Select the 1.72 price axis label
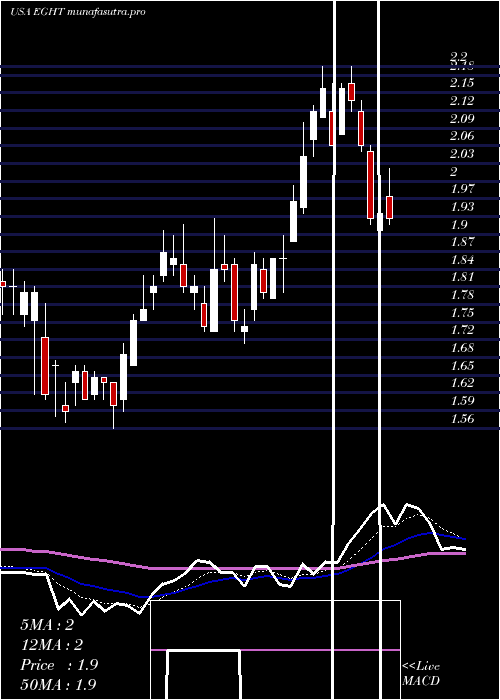 (x=462, y=330)
